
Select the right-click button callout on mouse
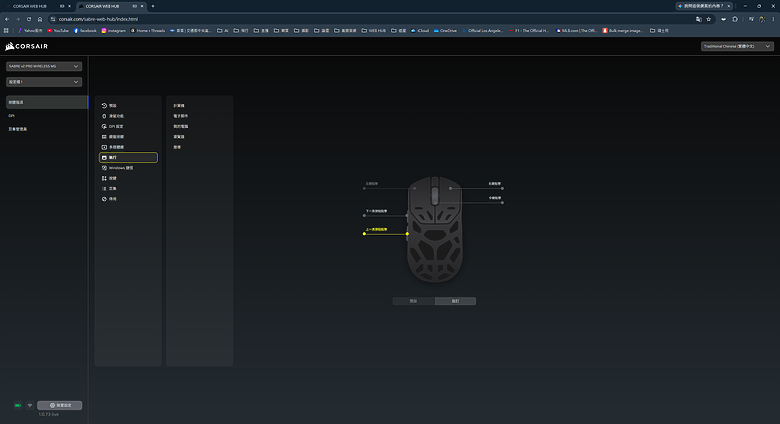point(494,184)
